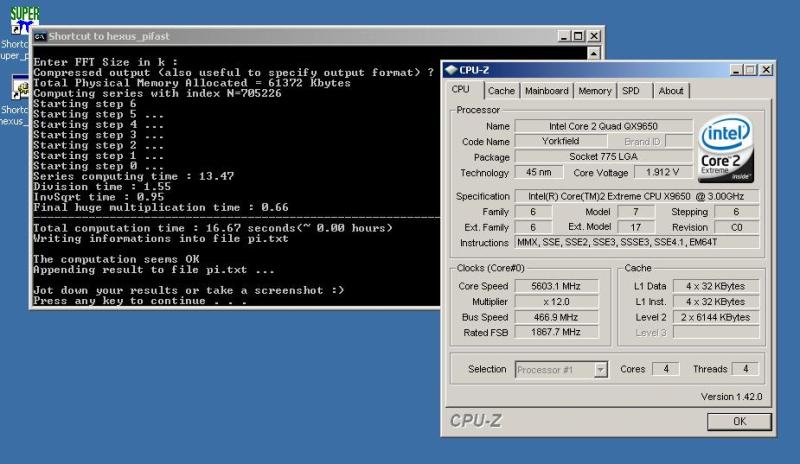
Task: Click the Core Voltage value 1.912 V
Action: coord(663,172)
